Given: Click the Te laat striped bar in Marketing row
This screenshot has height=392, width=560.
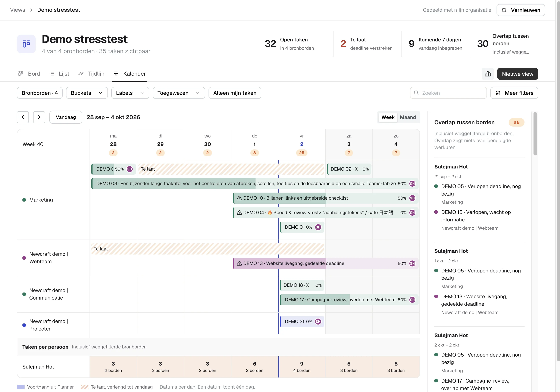Looking at the screenshot, I should click(x=231, y=169).
